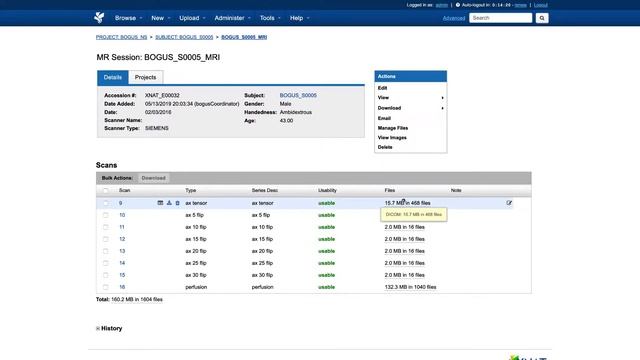Click the bulk actions Download button
This screenshot has width=640, height=360.
153,178
